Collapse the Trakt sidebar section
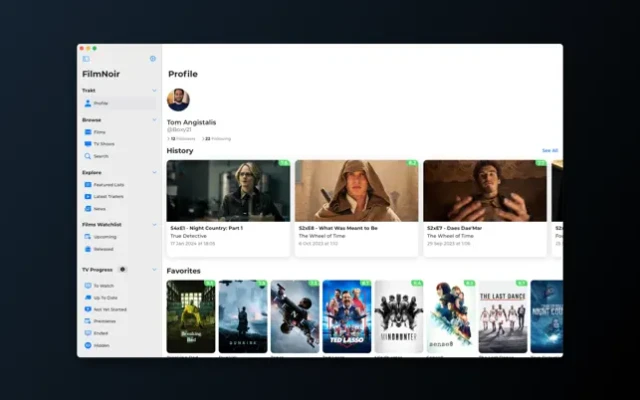Viewport: 640px width, 400px height. [154, 91]
